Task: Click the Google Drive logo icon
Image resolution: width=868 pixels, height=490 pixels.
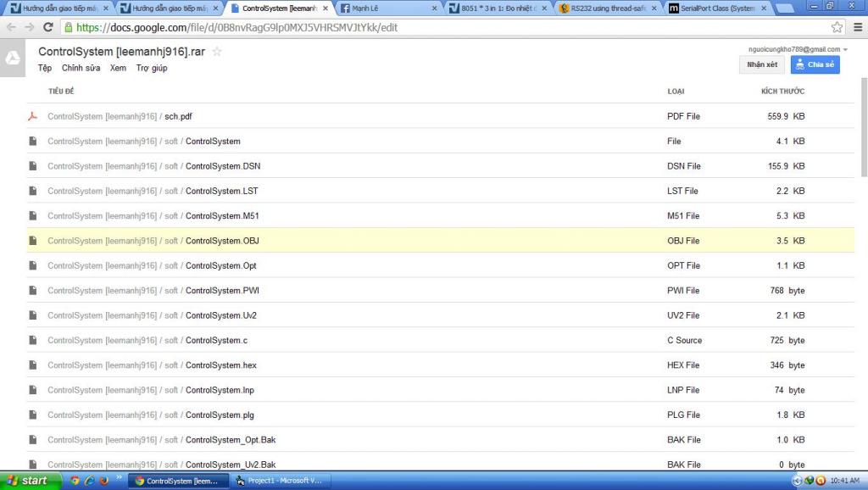Action: click(x=13, y=58)
